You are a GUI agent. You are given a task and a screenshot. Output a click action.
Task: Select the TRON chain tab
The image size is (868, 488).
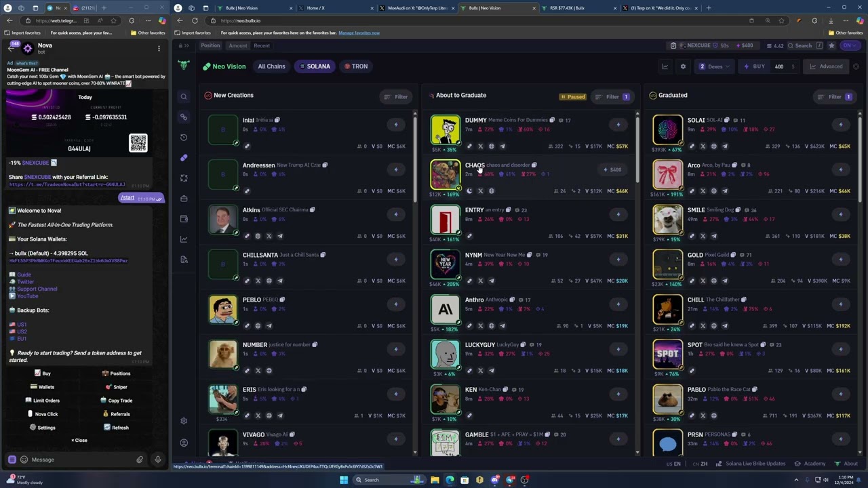(x=356, y=66)
